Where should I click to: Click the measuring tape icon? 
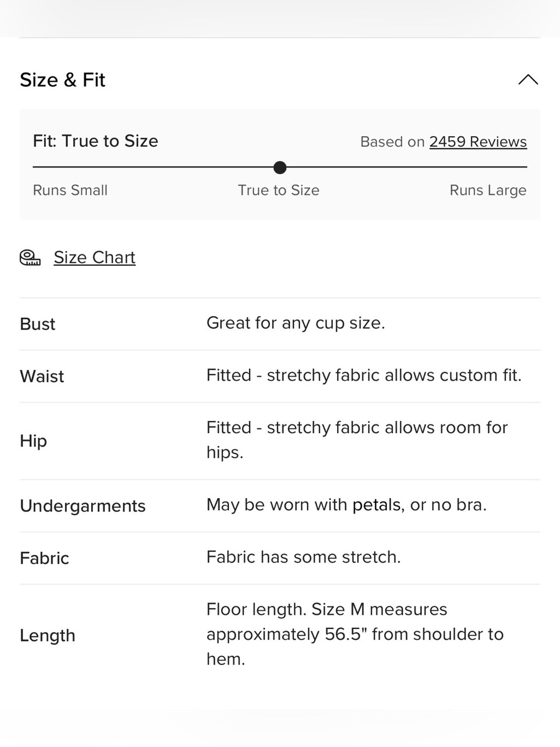coord(30,258)
